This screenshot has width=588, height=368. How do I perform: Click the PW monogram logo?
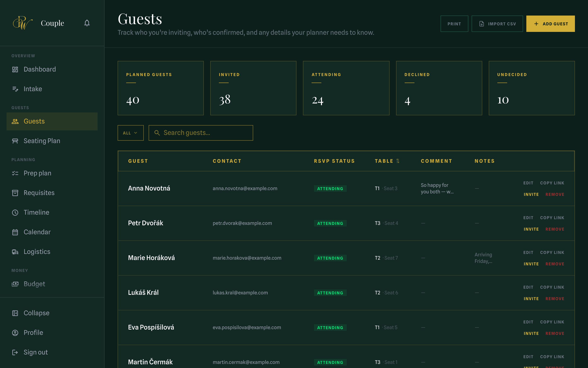(23, 23)
